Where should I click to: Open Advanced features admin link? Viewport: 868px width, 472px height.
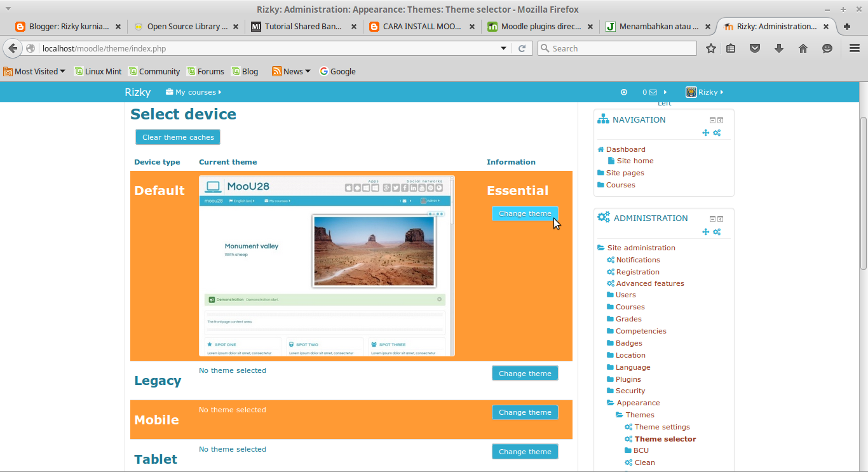tap(650, 283)
